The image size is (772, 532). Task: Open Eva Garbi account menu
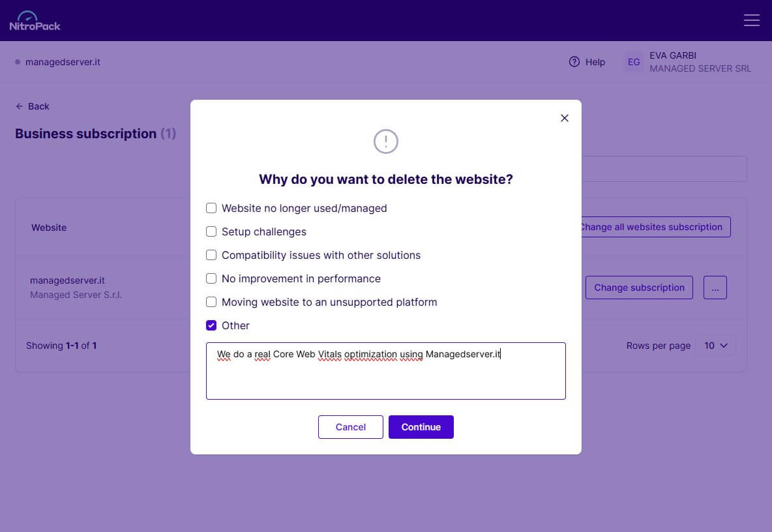[687, 62]
